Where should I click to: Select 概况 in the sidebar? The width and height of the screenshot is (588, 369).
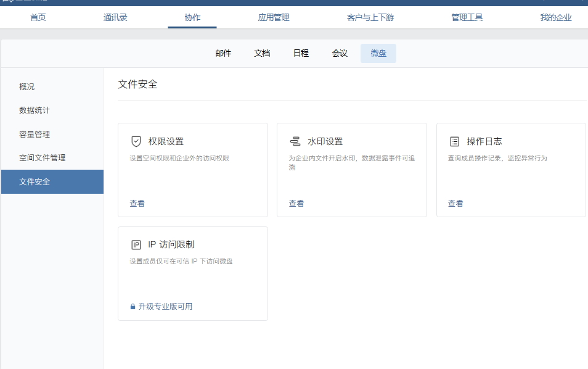tap(27, 87)
